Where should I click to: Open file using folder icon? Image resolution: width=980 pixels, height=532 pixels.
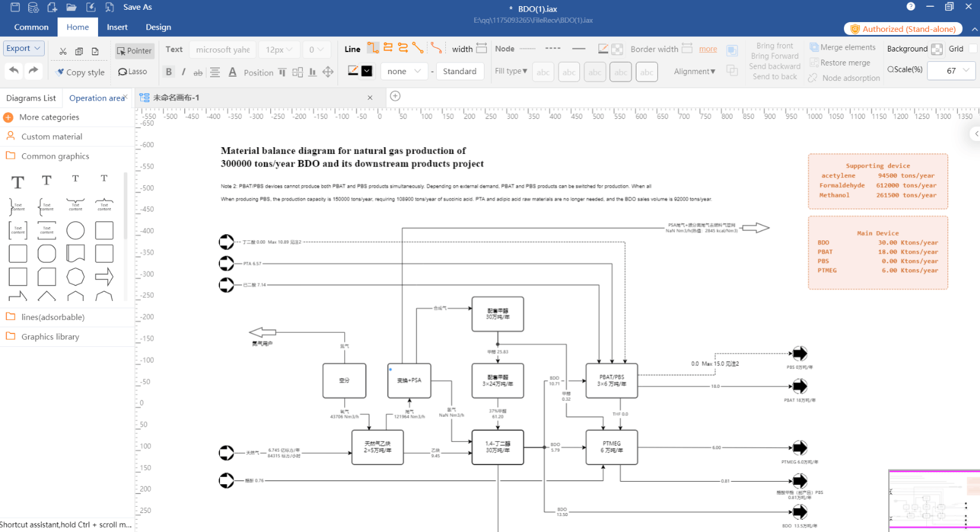(x=72, y=7)
